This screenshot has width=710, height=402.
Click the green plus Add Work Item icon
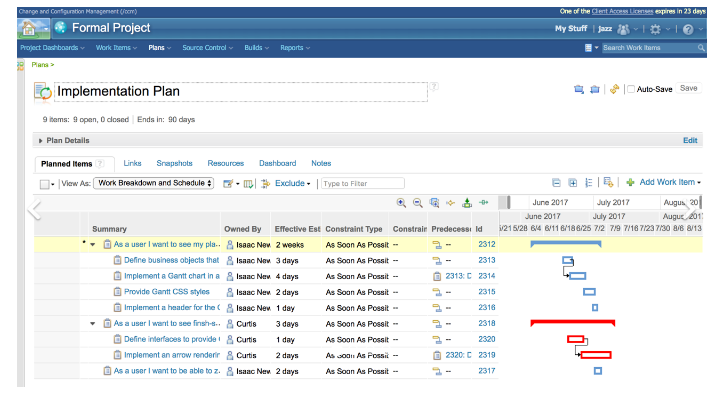pyautogui.click(x=630, y=183)
